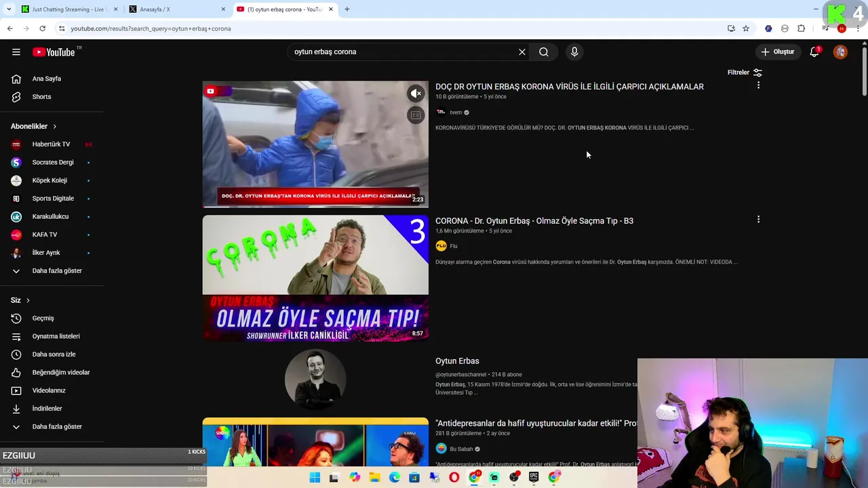Reload the page with the refresh icon

click(42, 28)
